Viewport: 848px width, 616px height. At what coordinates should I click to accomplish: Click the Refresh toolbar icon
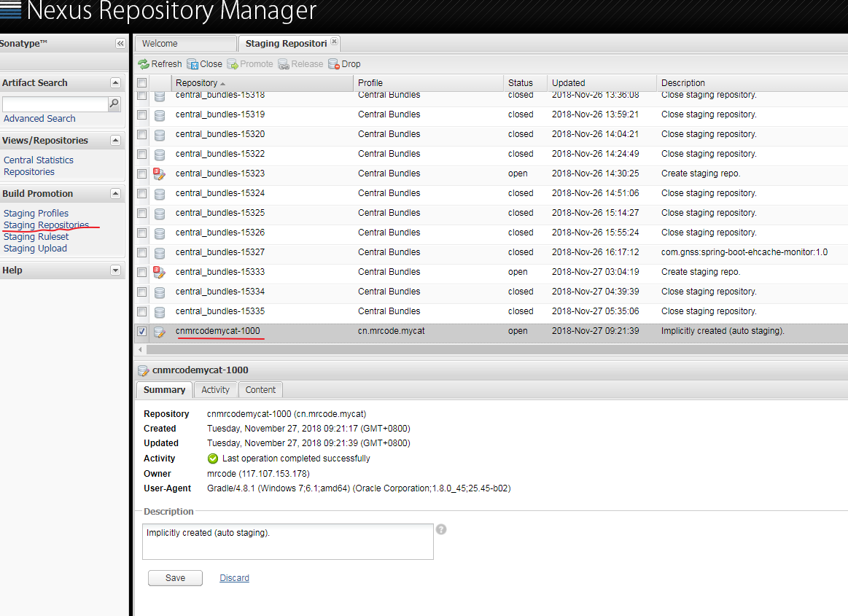pyautogui.click(x=144, y=64)
